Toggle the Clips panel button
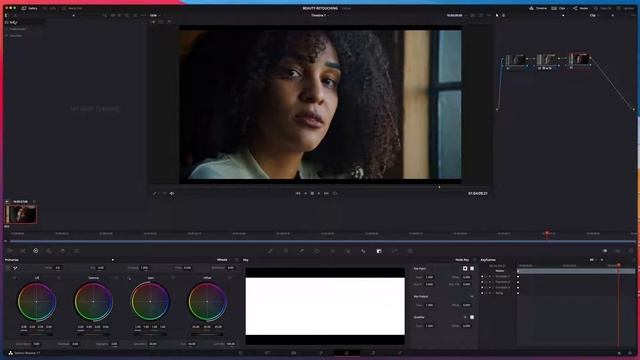The width and height of the screenshot is (640, 360). 558,8
